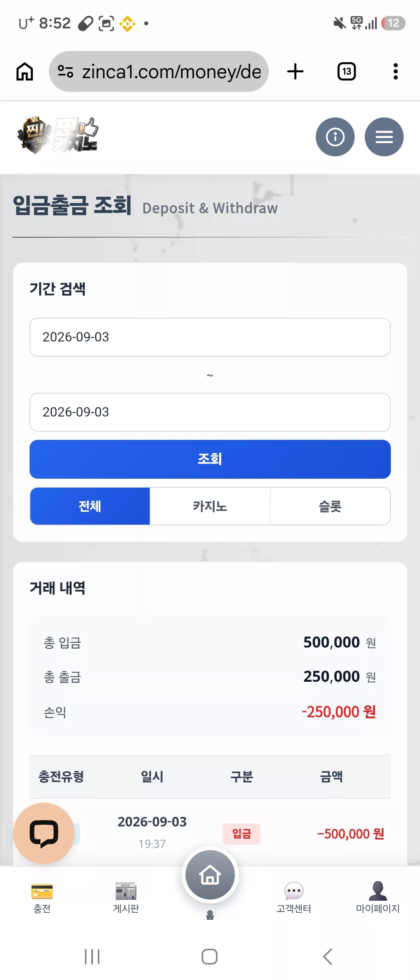Tap the browser home icon

(x=24, y=72)
